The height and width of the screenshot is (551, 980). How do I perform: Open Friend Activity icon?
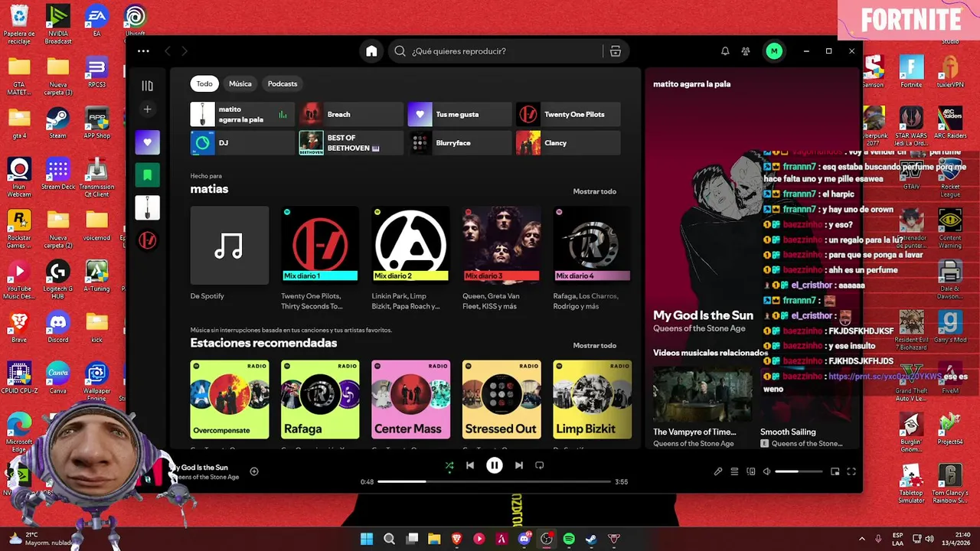pyautogui.click(x=746, y=51)
